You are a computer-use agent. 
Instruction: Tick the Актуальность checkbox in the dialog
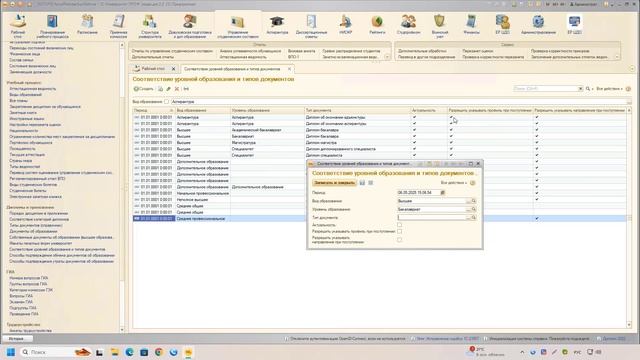coord(400,225)
